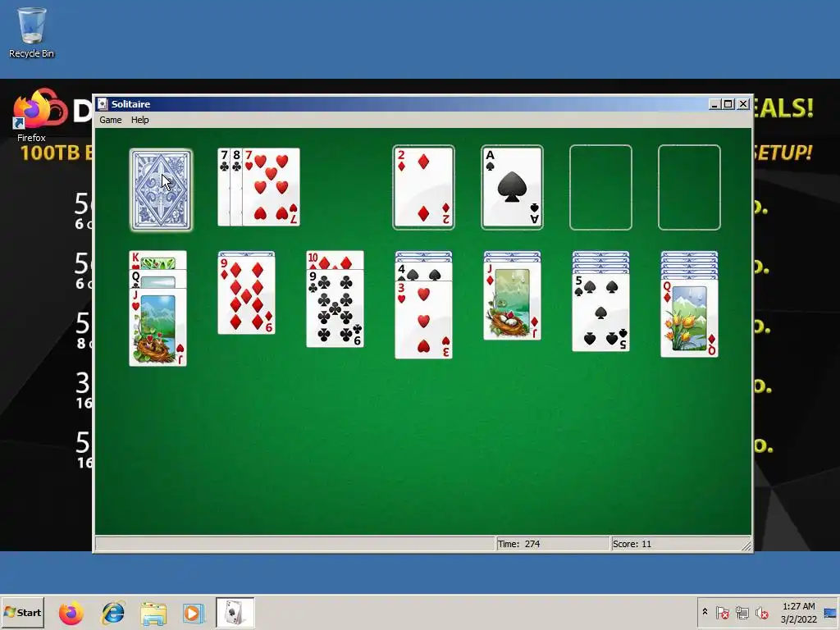Viewport: 840px width, 630px height.
Task: Click the Solitaire taskbar button
Action: [x=235, y=612]
